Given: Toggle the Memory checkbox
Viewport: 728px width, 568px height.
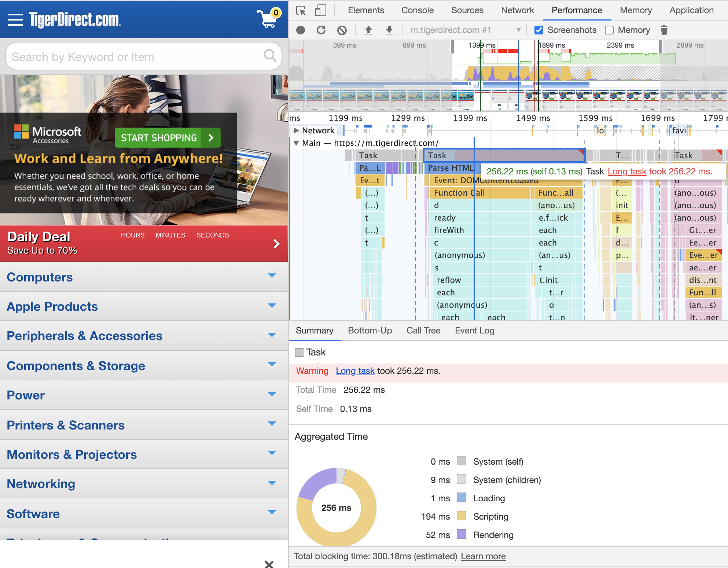Looking at the screenshot, I should tap(609, 30).
